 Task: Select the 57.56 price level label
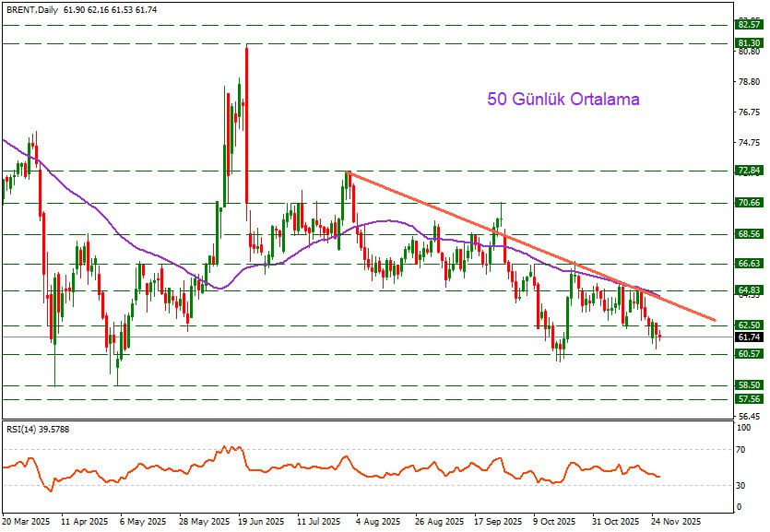pyautogui.click(x=749, y=399)
